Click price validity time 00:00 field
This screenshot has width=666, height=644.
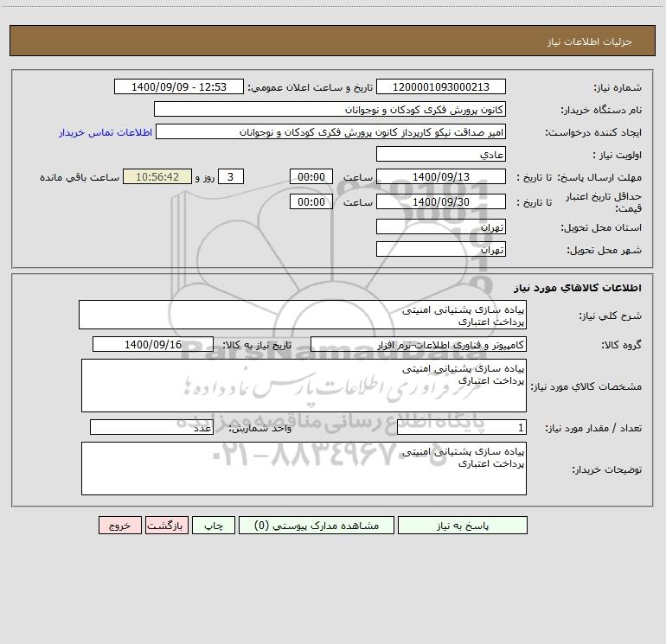pos(311,201)
